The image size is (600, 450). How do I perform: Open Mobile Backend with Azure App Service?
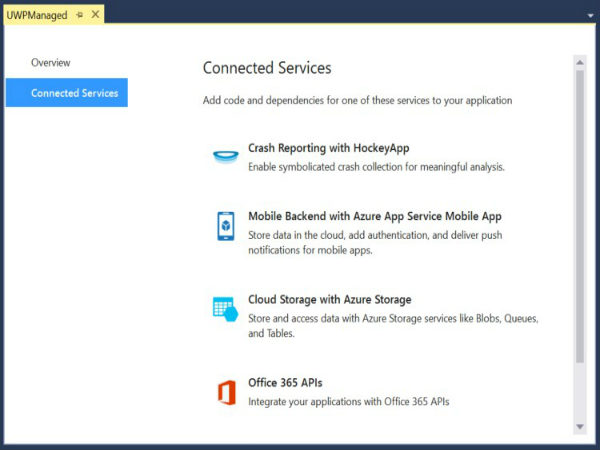374,216
